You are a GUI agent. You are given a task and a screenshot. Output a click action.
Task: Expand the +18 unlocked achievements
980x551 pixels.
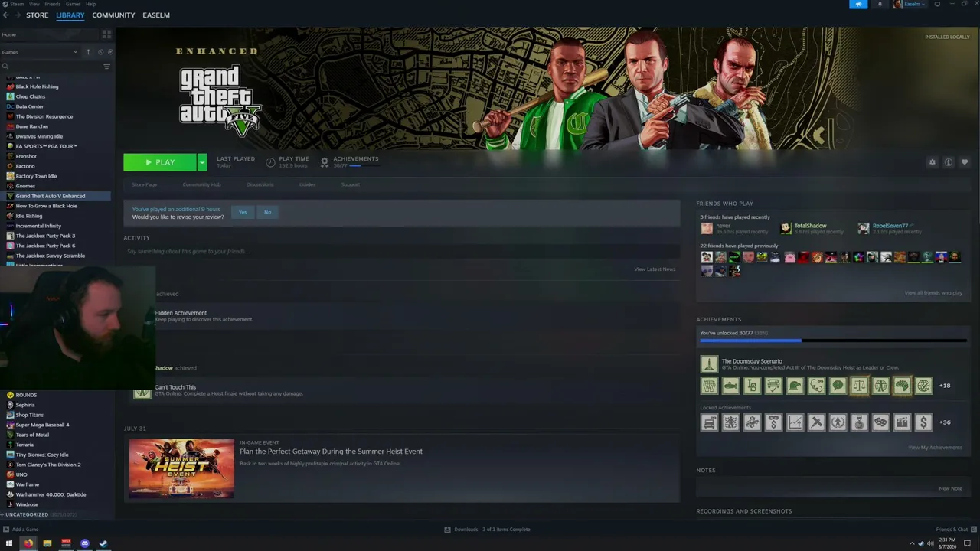click(x=945, y=386)
